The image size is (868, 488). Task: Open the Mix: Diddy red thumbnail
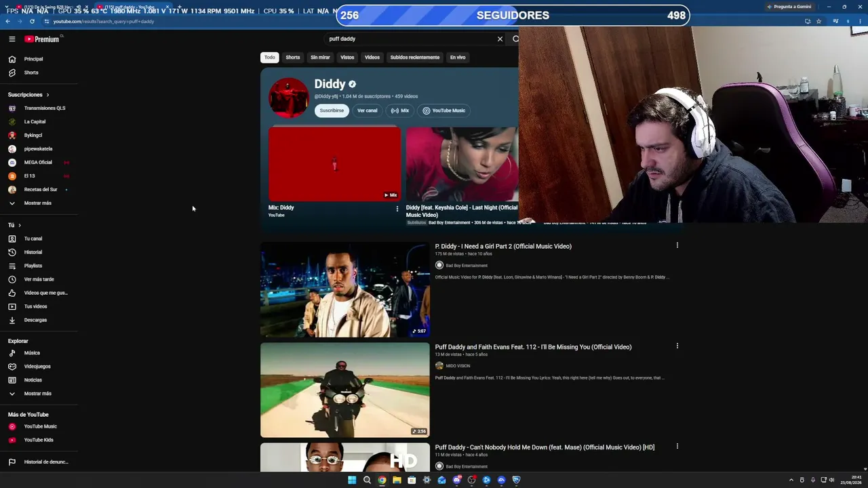click(x=335, y=163)
